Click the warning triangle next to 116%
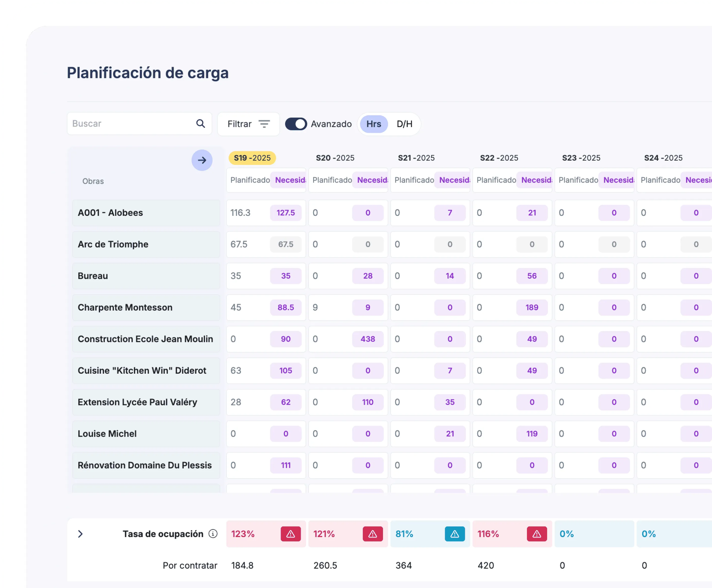The height and width of the screenshot is (588, 712). (x=537, y=534)
